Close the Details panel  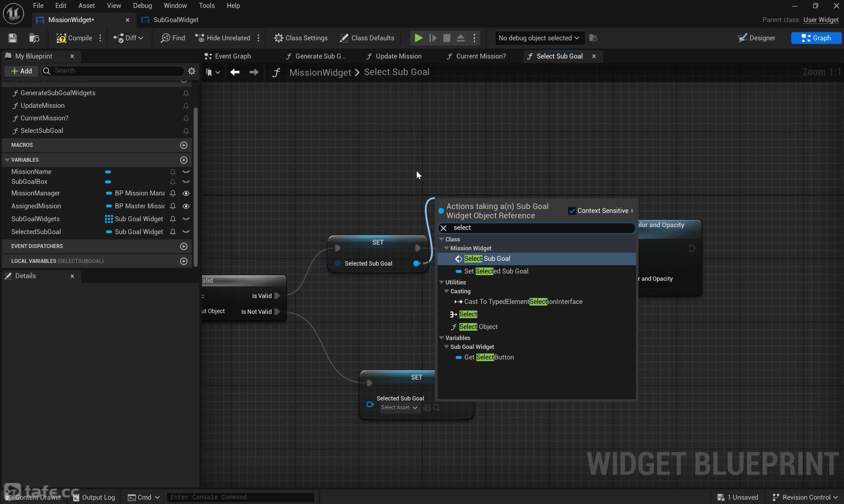(72, 276)
